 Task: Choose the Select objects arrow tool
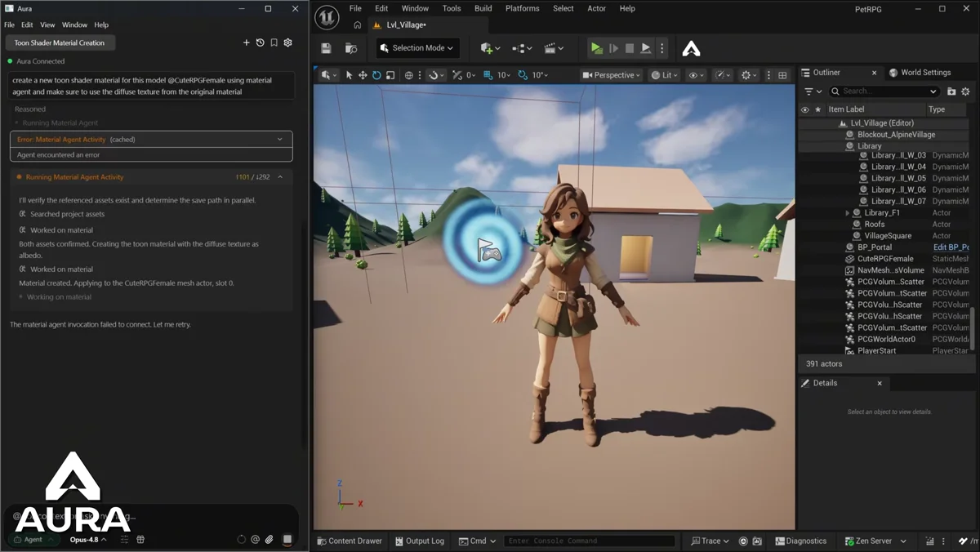(349, 75)
